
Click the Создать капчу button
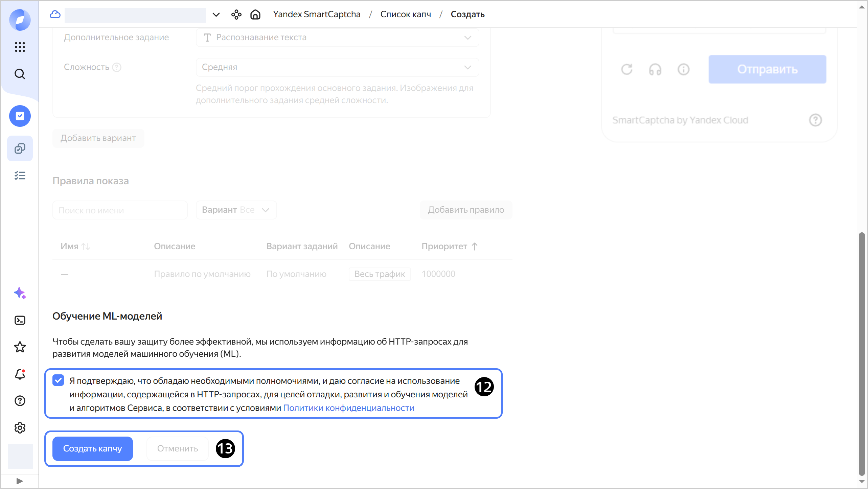coord(92,448)
